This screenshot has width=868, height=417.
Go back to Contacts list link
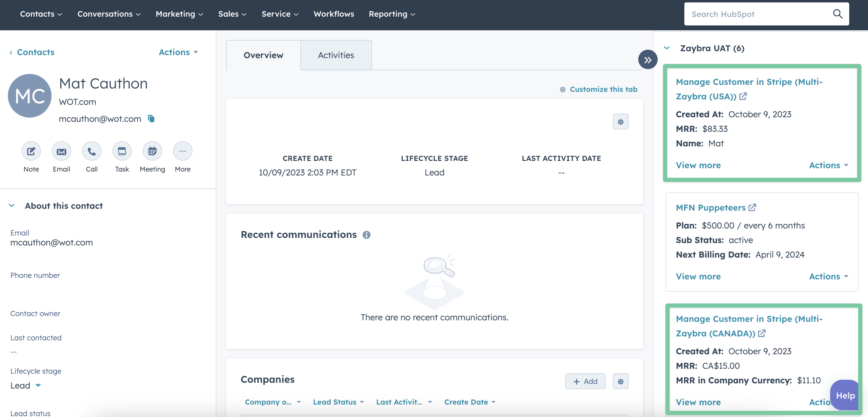tap(32, 52)
